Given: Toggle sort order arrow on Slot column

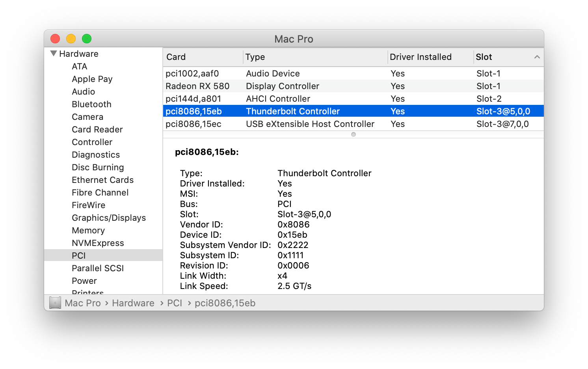Looking at the screenshot, I should [537, 57].
